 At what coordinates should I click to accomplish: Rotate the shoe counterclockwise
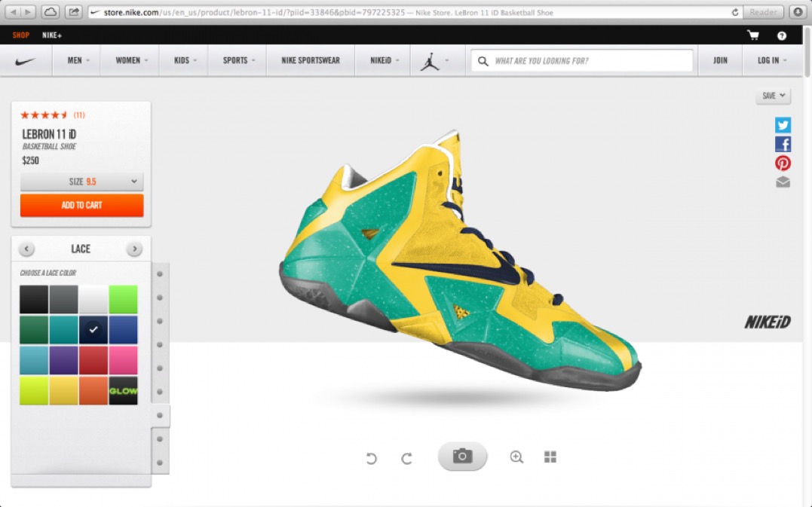371,458
